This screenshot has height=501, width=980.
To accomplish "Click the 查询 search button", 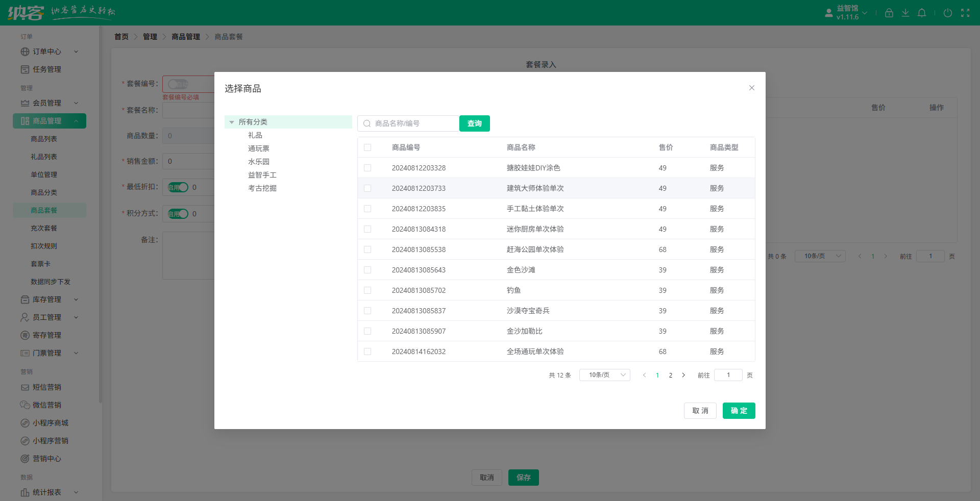I will (474, 123).
